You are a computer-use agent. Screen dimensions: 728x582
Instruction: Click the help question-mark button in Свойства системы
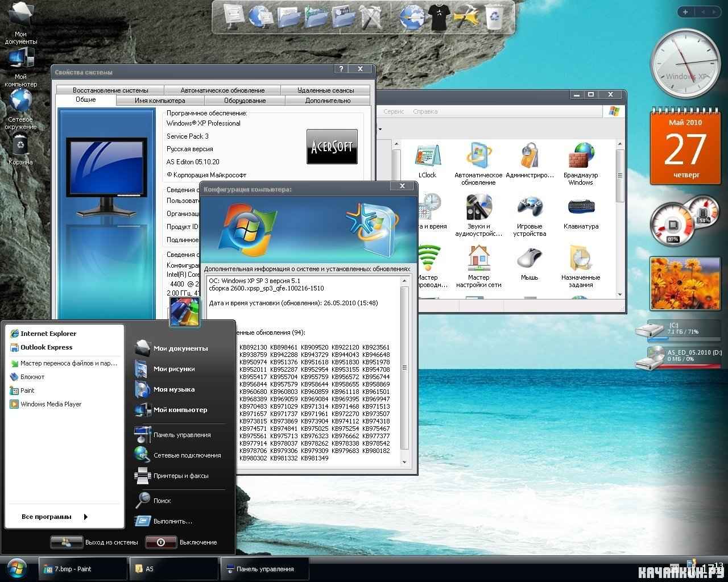pyautogui.click(x=341, y=69)
